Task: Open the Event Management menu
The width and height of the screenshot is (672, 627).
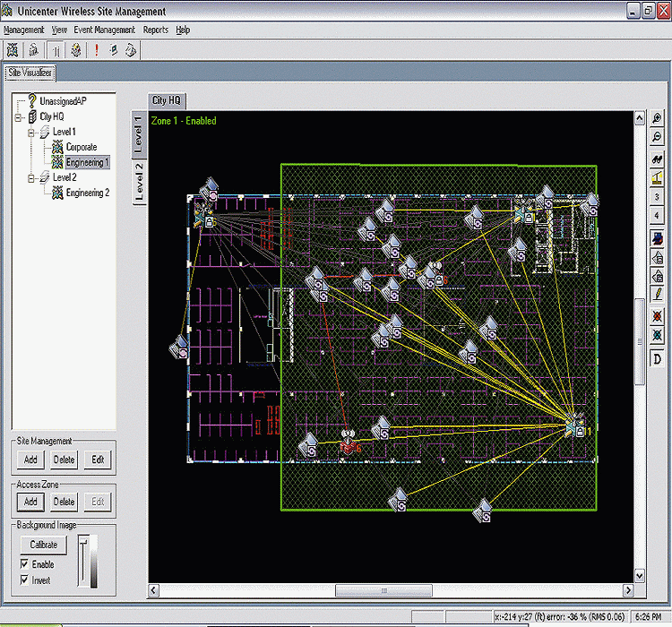Action: pos(104,30)
